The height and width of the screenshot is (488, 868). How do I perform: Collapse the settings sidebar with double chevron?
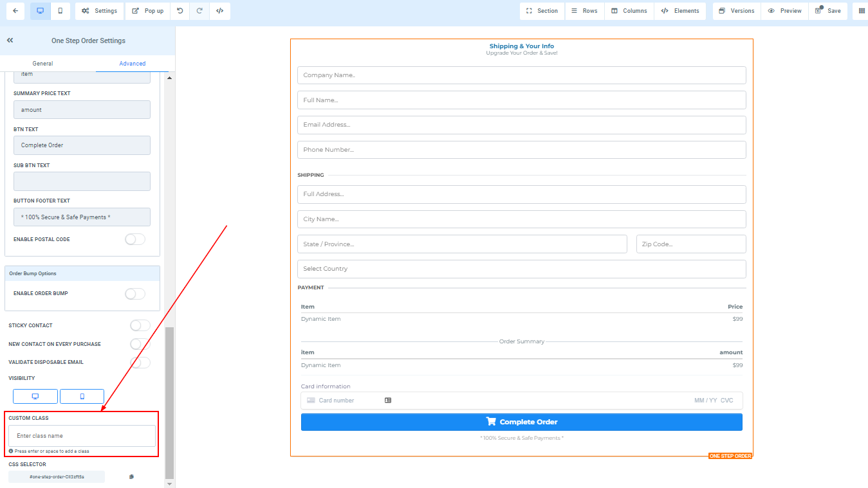(10, 41)
